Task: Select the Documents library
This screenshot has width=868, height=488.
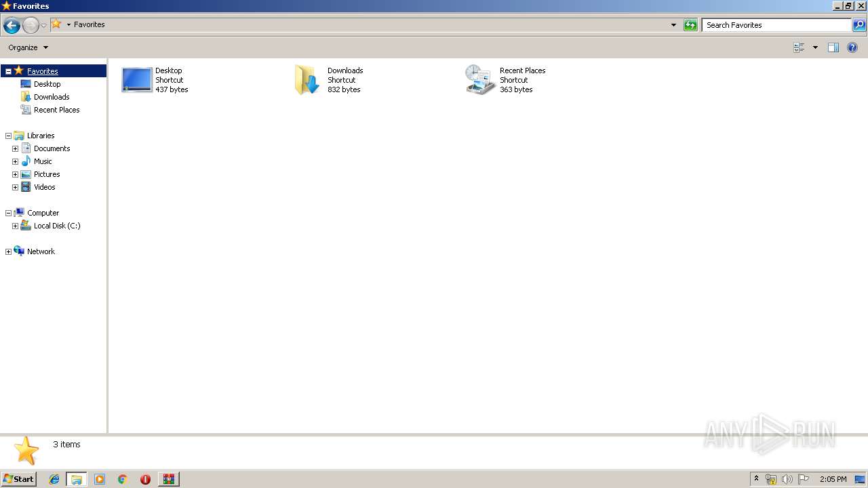Action: pos(52,148)
